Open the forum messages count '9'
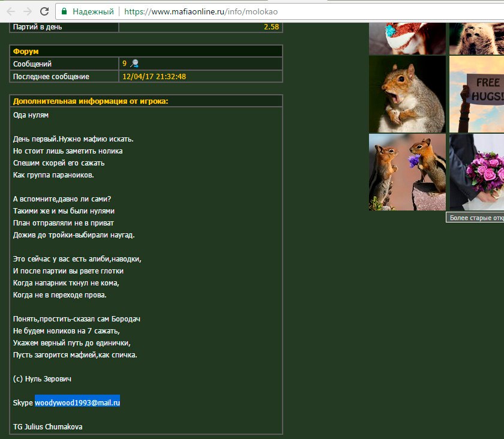This screenshot has height=439, width=504. coord(124,64)
